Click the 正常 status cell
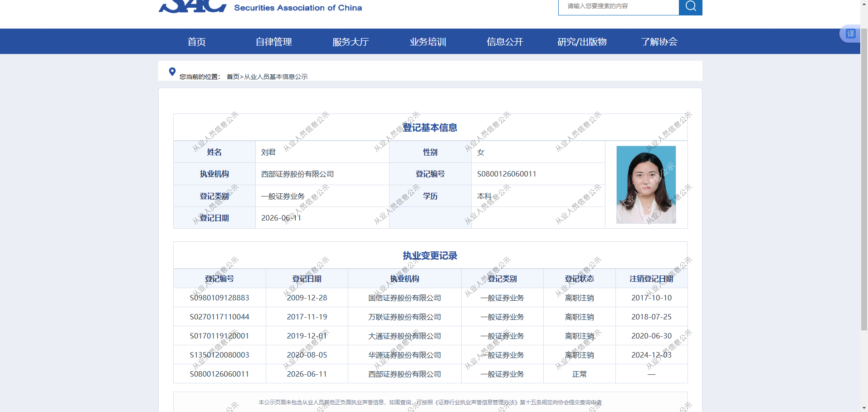 580,374
